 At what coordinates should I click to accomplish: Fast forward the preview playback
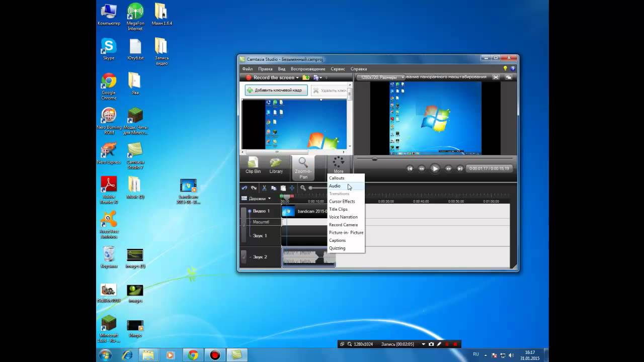click(x=448, y=168)
